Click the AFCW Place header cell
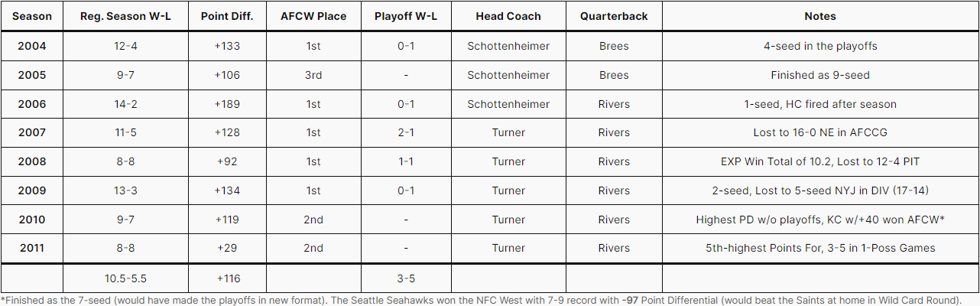The width and height of the screenshot is (980, 306). tap(313, 16)
